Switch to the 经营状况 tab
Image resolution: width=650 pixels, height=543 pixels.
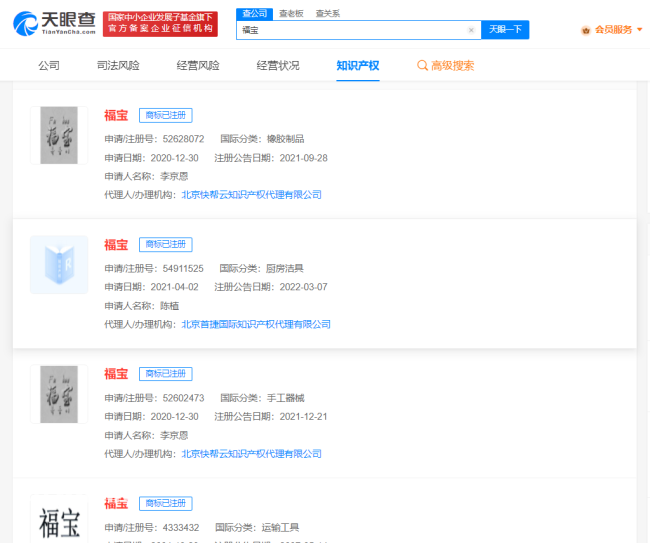(278, 65)
